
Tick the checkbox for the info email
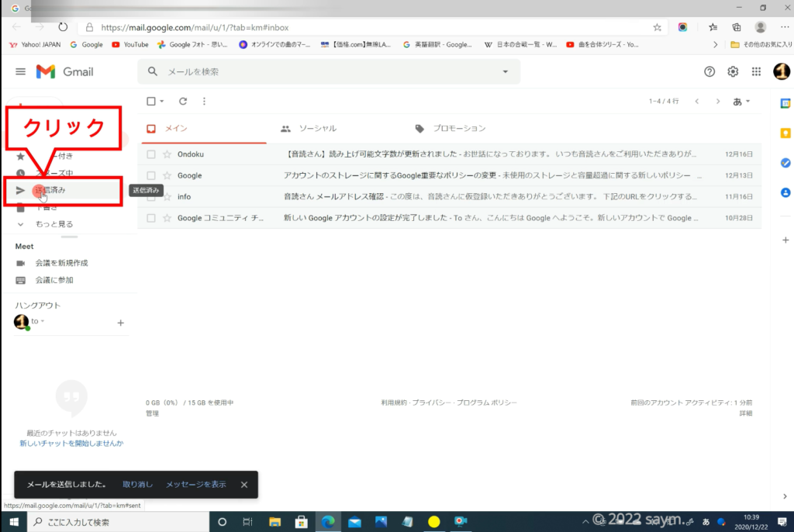click(x=151, y=197)
